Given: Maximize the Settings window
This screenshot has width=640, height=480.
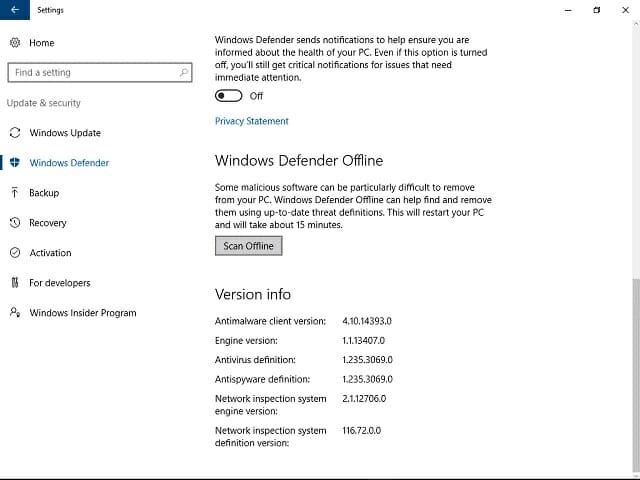Looking at the screenshot, I should [x=597, y=10].
